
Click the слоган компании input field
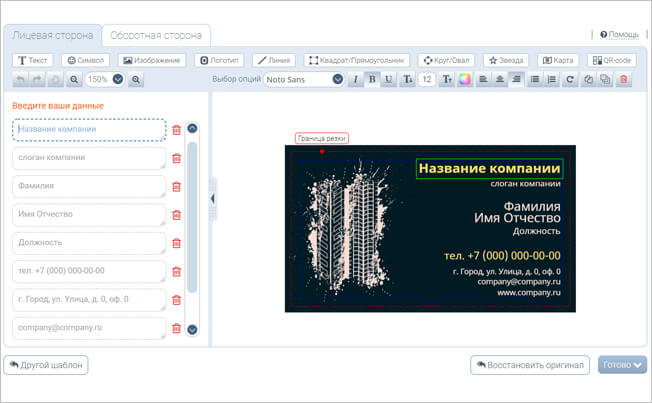[x=89, y=158]
